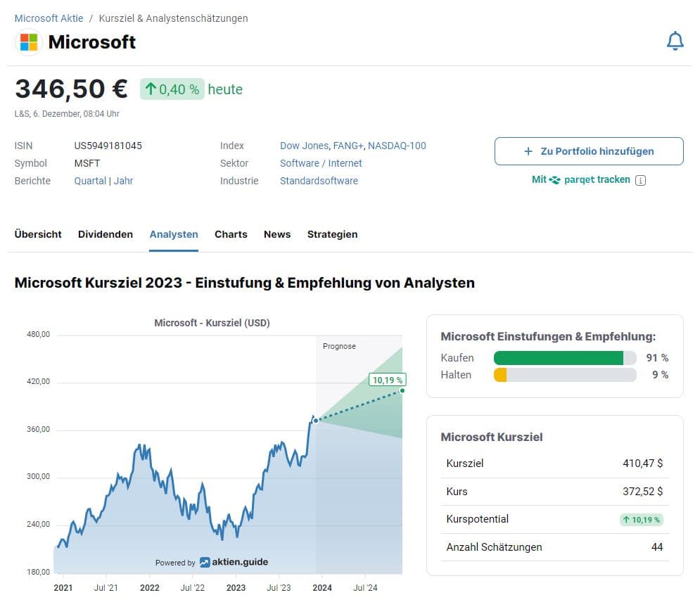Click the parqet logo next to tracken
The height and width of the screenshot is (607, 700).
[x=556, y=179]
